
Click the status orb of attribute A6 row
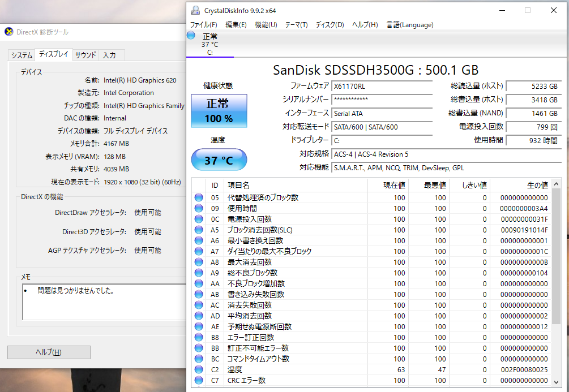tap(199, 240)
